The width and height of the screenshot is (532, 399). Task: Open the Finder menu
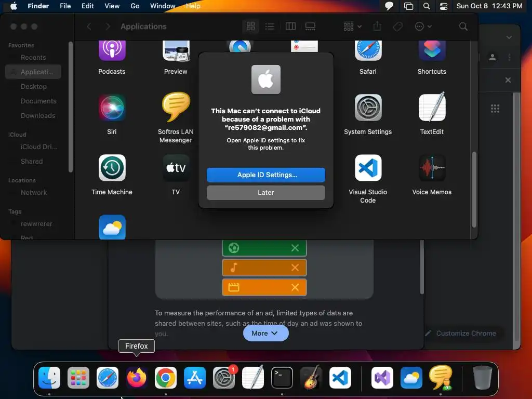(x=38, y=6)
